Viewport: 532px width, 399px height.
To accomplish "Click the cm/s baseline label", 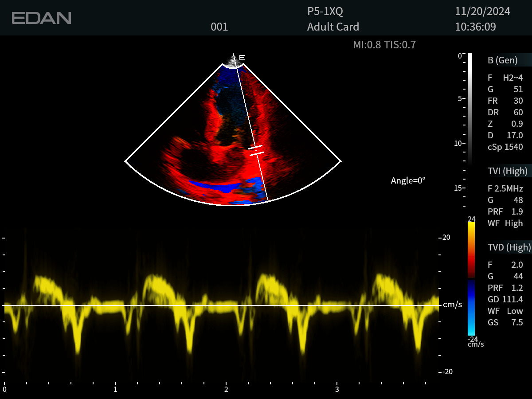I will (452, 305).
